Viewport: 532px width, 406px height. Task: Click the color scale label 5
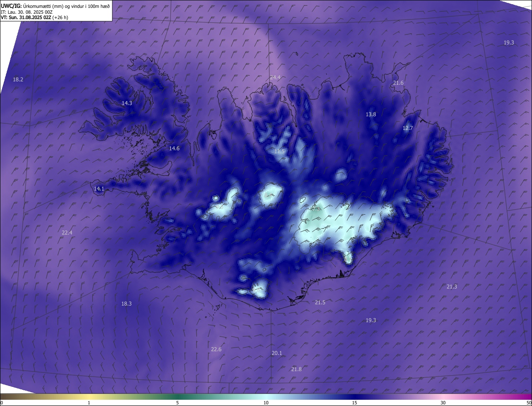coord(177,403)
